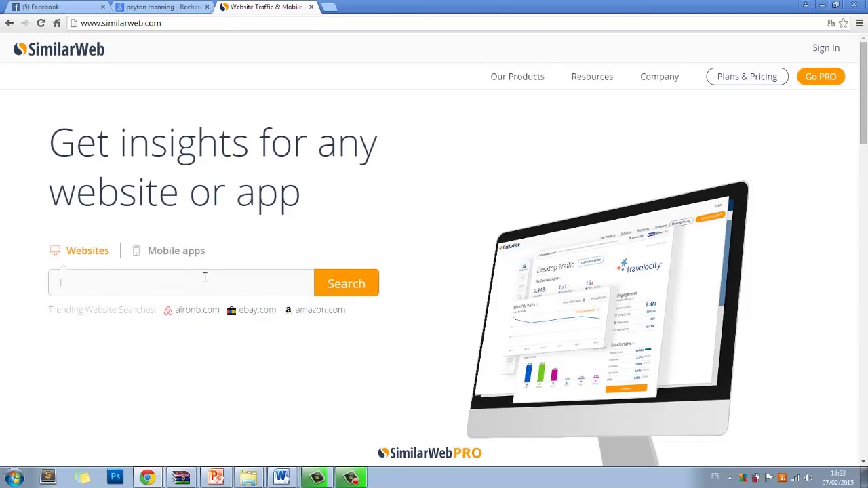Close the peyton manning search tab

(207, 7)
